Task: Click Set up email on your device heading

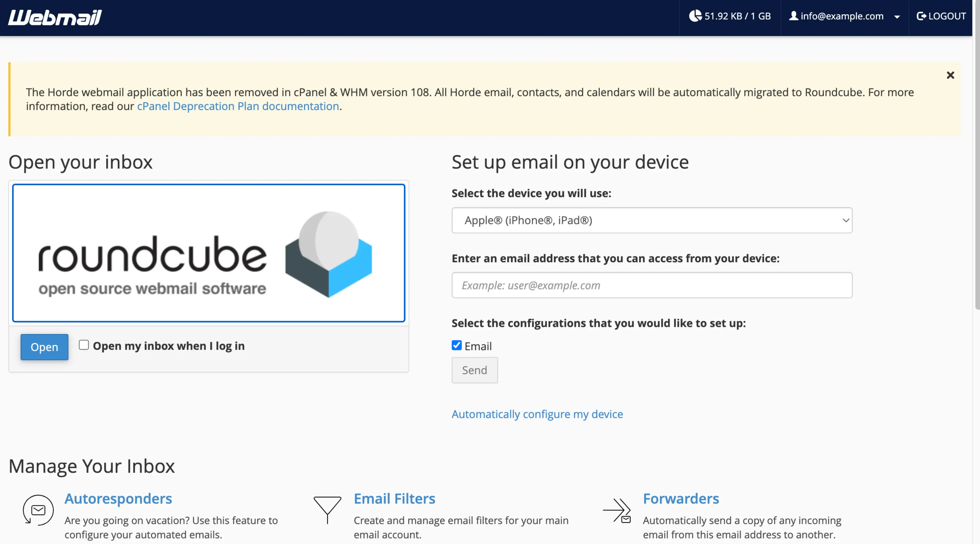Action: (570, 162)
